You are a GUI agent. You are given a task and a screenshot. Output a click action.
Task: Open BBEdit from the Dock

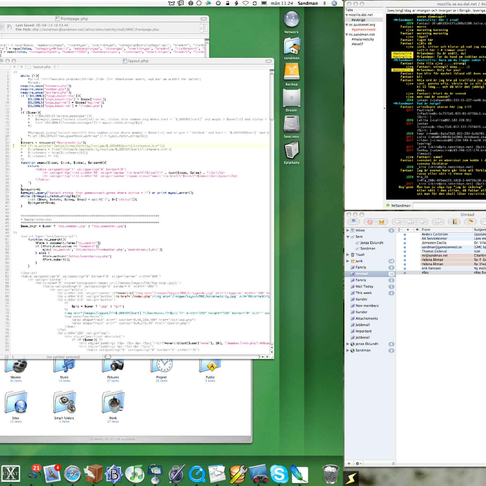coord(114,474)
